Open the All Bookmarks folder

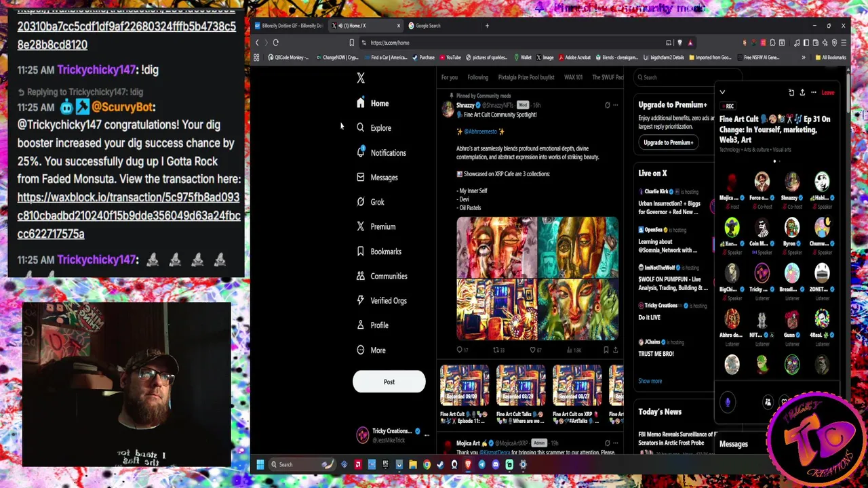tap(831, 58)
